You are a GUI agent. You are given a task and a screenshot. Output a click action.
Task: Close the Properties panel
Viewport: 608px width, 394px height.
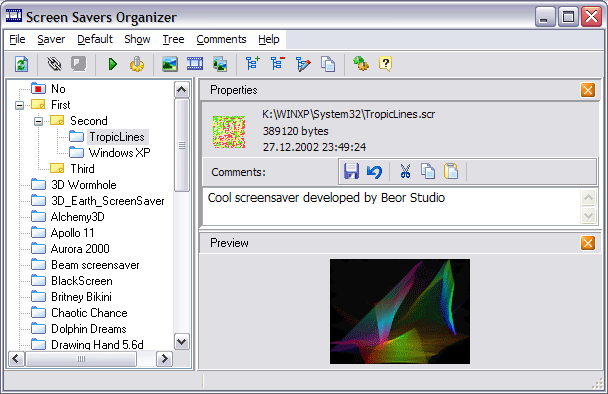pos(588,90)
